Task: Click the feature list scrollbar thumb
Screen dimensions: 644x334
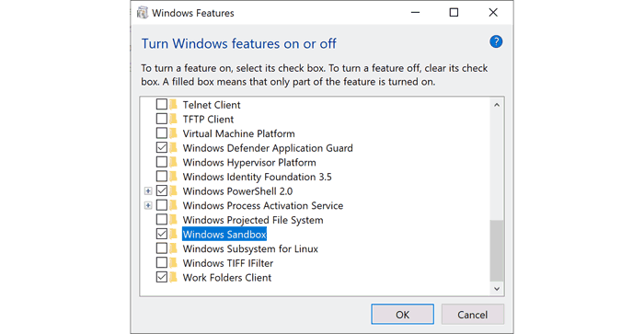Action: point(497,250)
